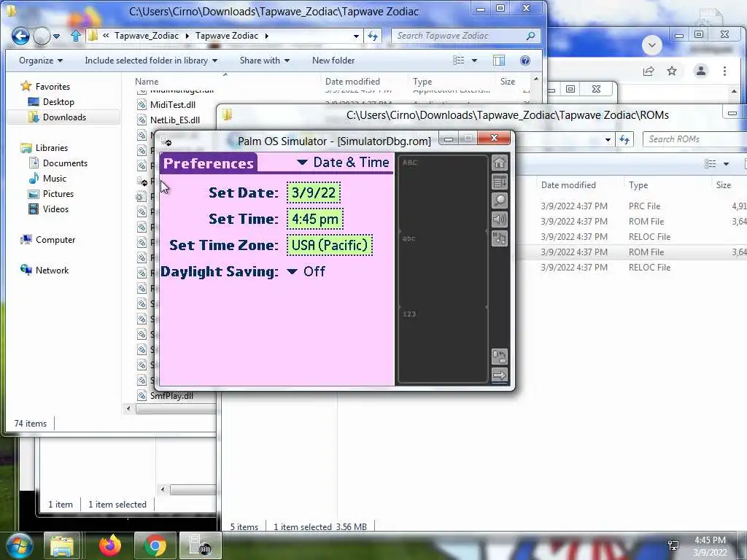The image size is (747, 560).
Task: Select Computer in navigation pane
Action: (55, 240)
